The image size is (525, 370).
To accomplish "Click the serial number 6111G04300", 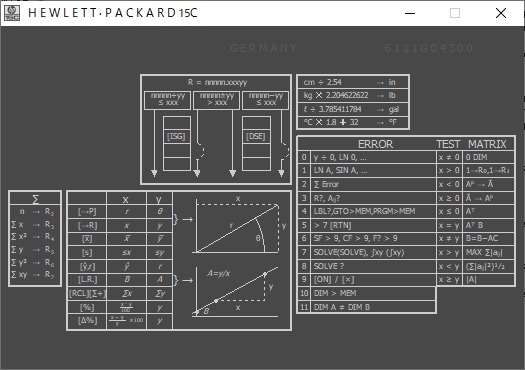I will point(429,48).
